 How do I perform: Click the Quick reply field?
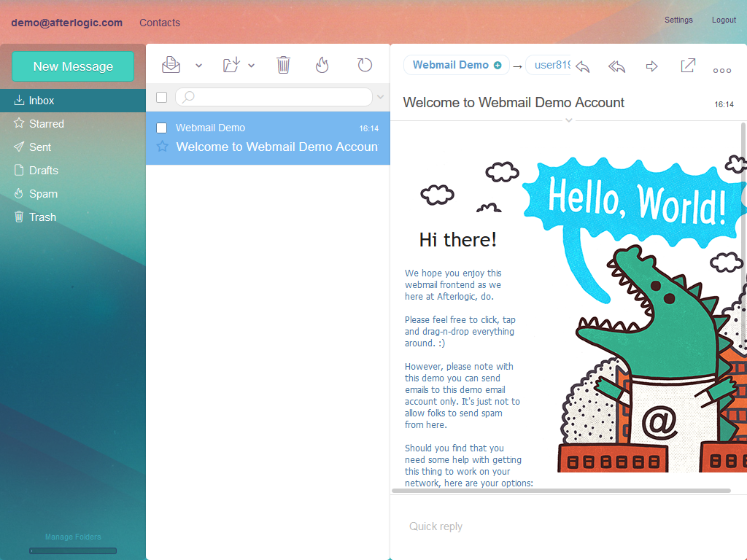coord(511,526)
